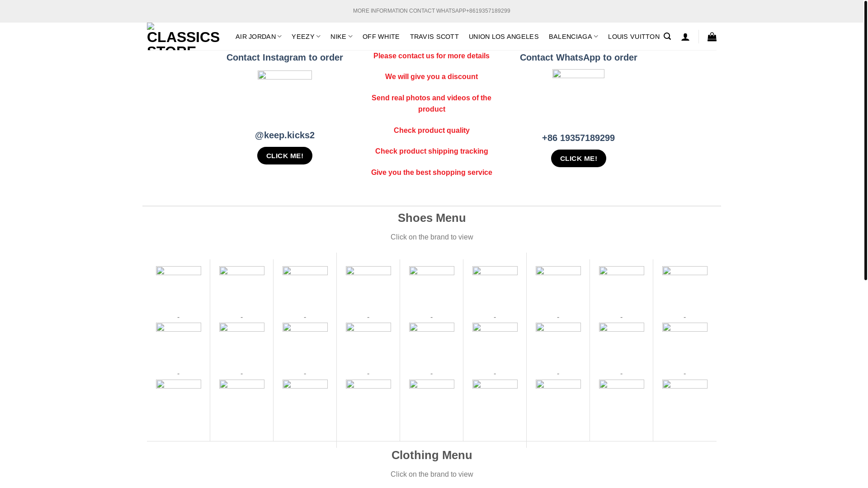Click the @keep.kicks2 Instagram handle

click(x=285, y=135)
